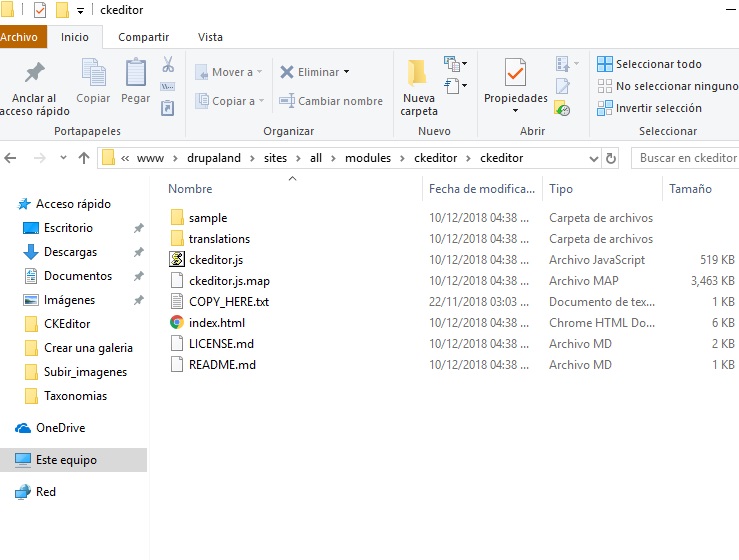The image size is (739, 560).
Task: Go up one folder level
Action: 84,158
